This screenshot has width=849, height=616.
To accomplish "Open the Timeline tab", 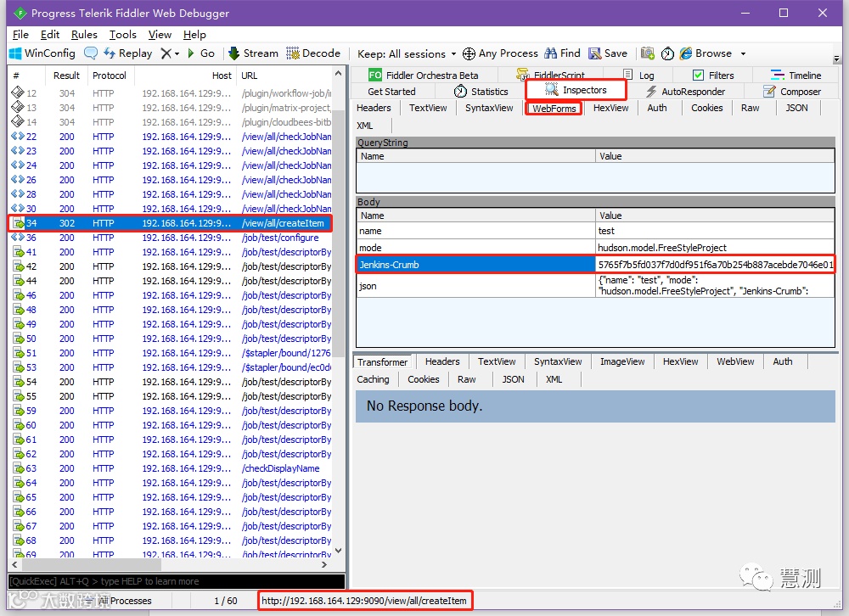I will [796, 76].
